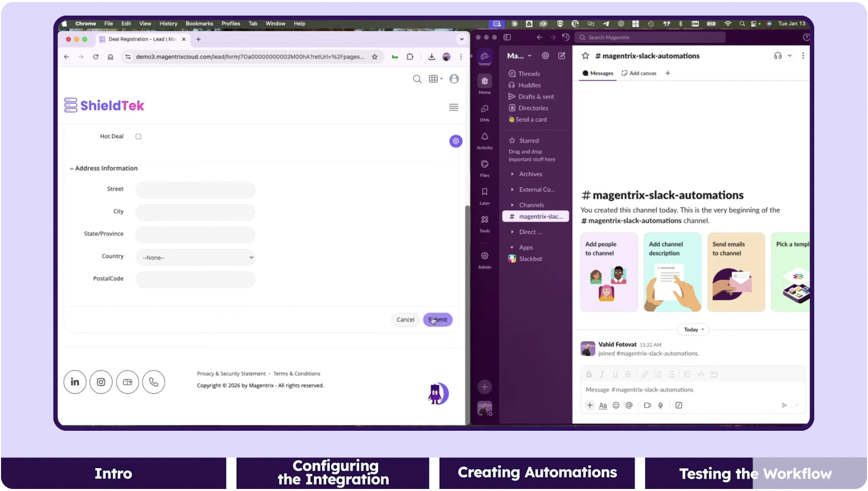868x491 pixels.
Task: Open the user profile icon on ShieldTek page
Action: point(454,79)
